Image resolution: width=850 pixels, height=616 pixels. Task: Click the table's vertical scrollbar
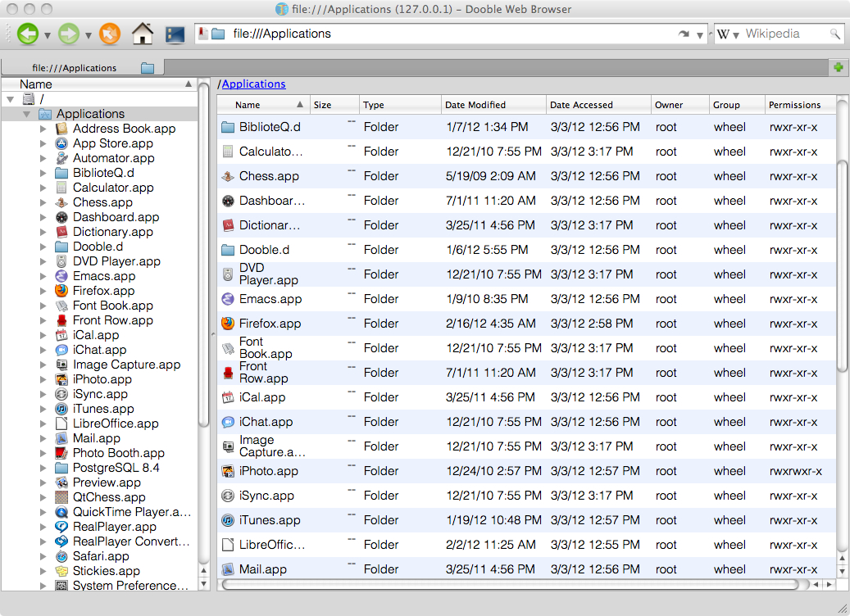click(842, 265)
